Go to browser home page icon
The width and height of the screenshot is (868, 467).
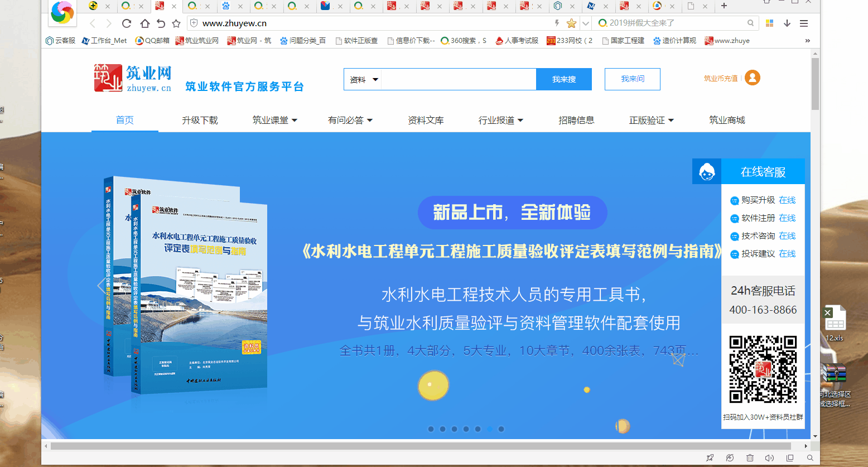[144, 23]
